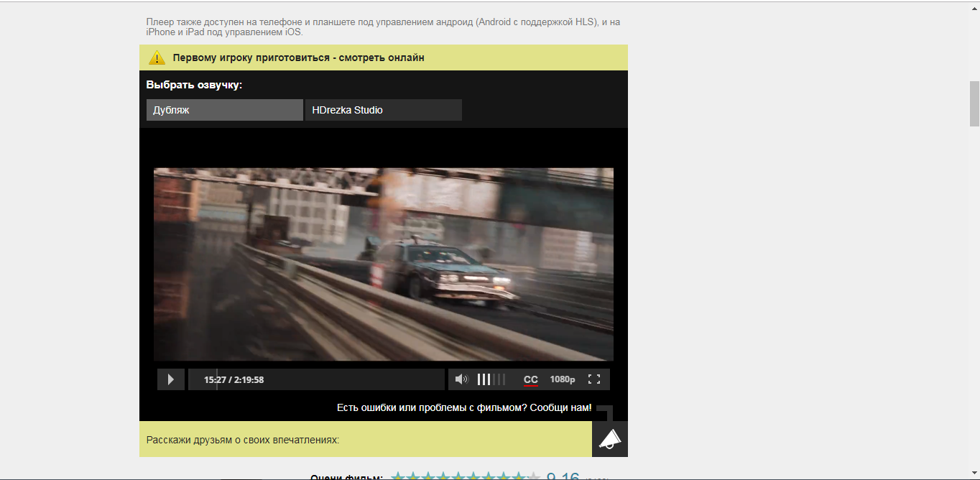Select the Дубляж voiceover tab

coord(225,110)
